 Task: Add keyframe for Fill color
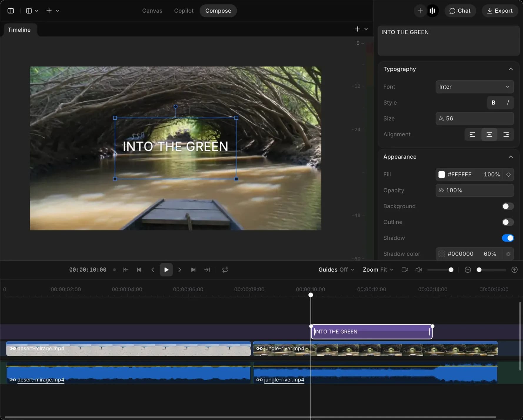click(508, 175)
